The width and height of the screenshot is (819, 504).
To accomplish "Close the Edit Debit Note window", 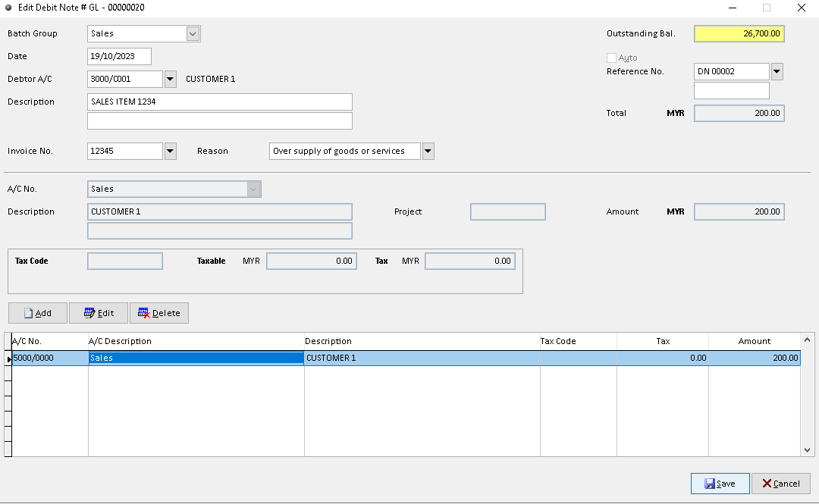I will pos(802,8).
